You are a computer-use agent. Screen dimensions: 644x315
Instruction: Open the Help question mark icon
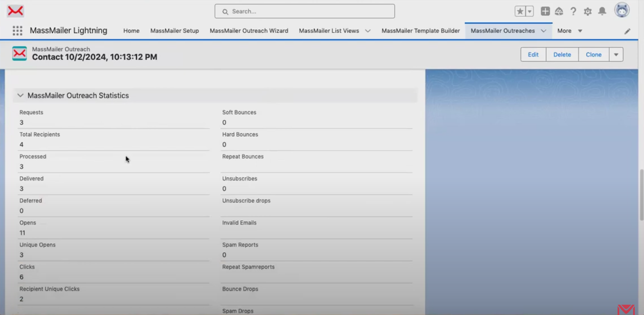tap(573, 11)
